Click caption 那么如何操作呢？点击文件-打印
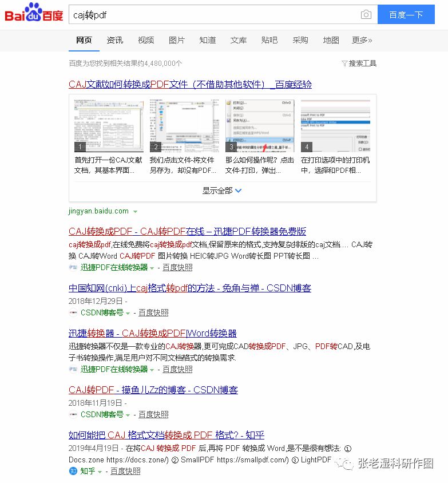This screenshot has height=483, width=448. pyautogui.click(x=260, y=165)
